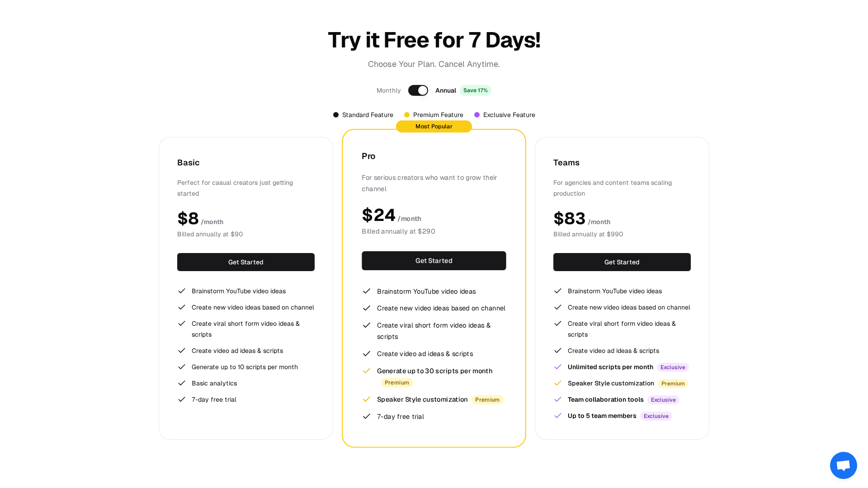Open the chat support bubble
The image size is (868, 488).
tap(843, 465)
